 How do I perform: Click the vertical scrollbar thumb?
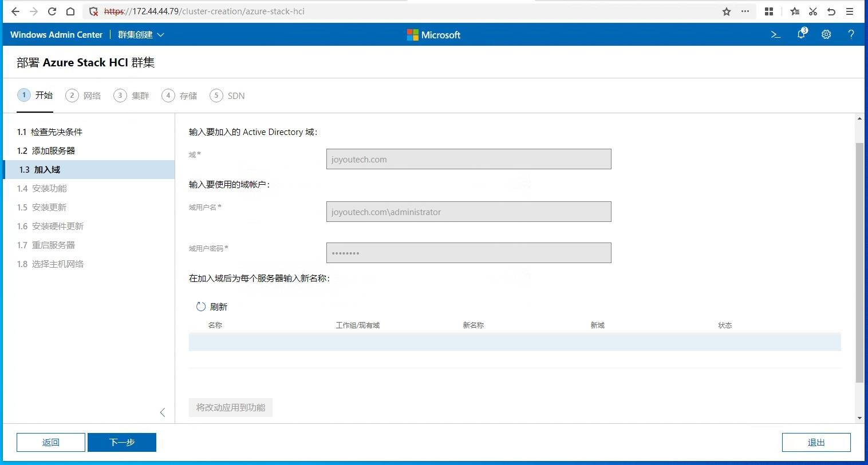(x=859, y=263)
